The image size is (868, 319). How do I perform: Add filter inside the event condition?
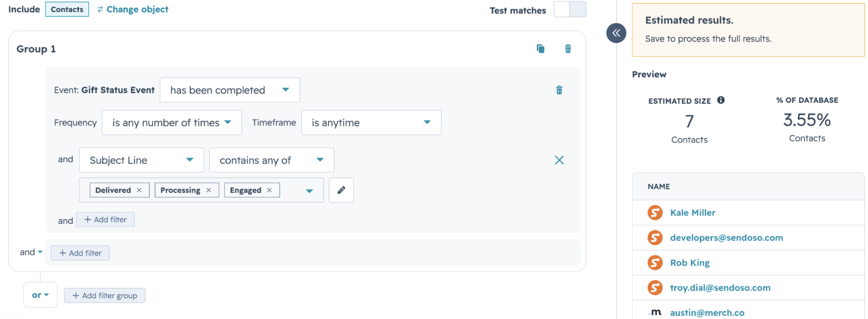(x=105, y=220)
